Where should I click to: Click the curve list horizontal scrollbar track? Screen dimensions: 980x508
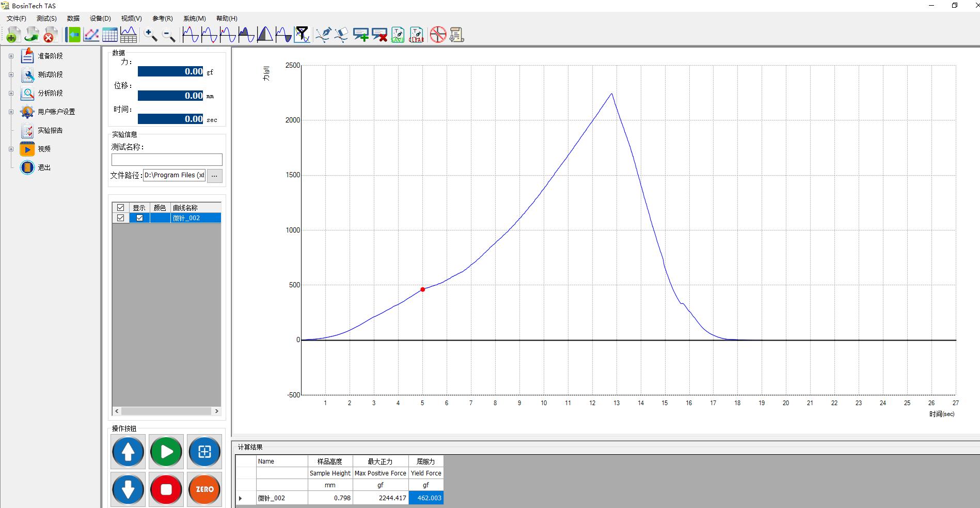pyautogui.click(x=167, y=411)
